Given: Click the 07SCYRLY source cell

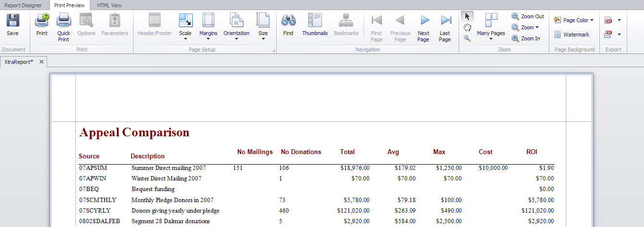Looking at the screenshot, I should (95, 210).
